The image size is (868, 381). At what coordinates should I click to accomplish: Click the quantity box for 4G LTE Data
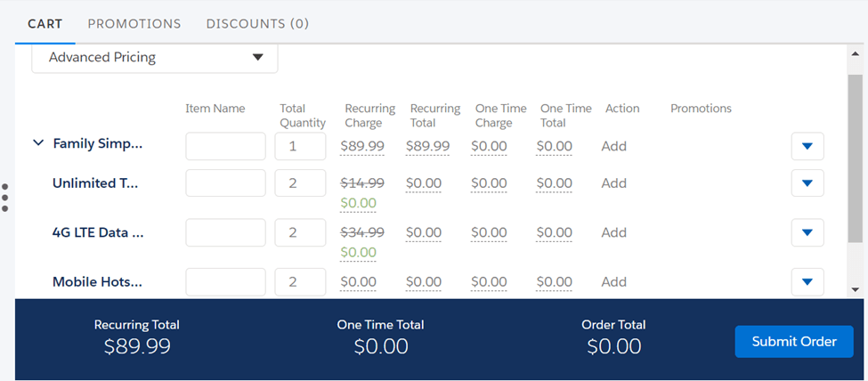300,232
